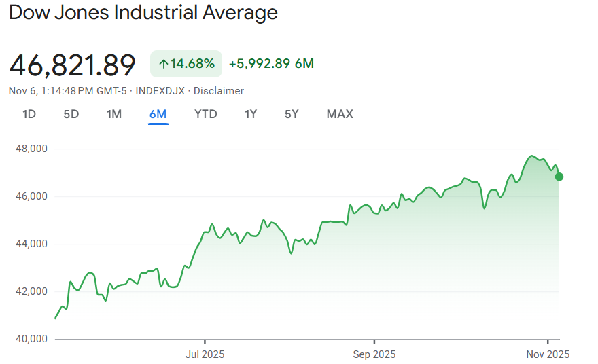Select the active 6M range tab
This screenshot has height=364, width=598.
[158, 114]
